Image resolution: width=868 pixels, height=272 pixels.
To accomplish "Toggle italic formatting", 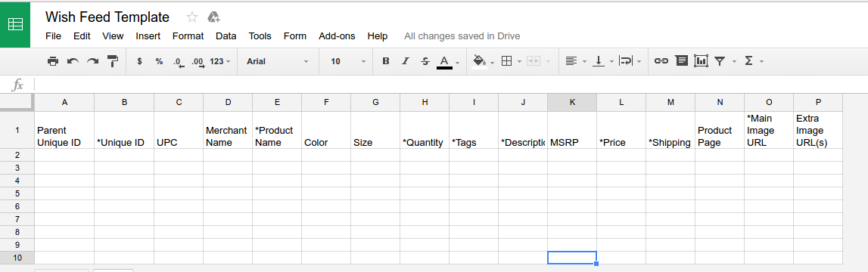I will [x=405, y=61].
